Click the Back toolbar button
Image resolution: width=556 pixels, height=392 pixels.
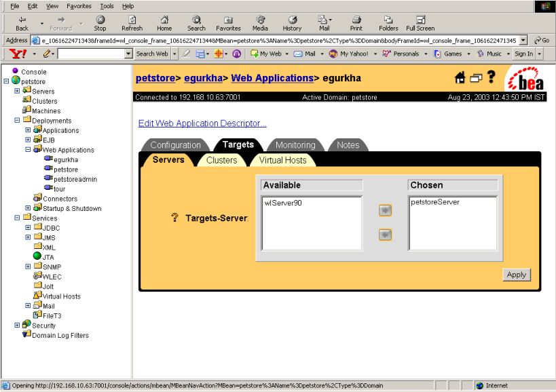click(22, 23)
